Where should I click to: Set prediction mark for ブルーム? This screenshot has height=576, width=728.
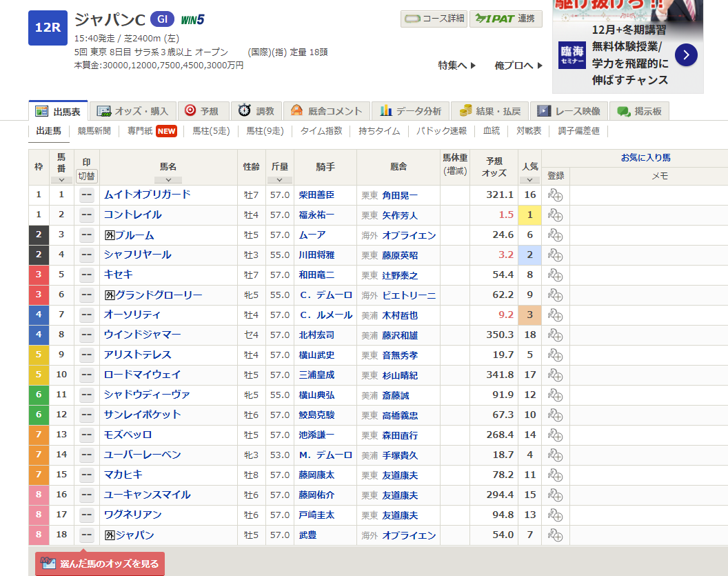(x=87, y=235)
